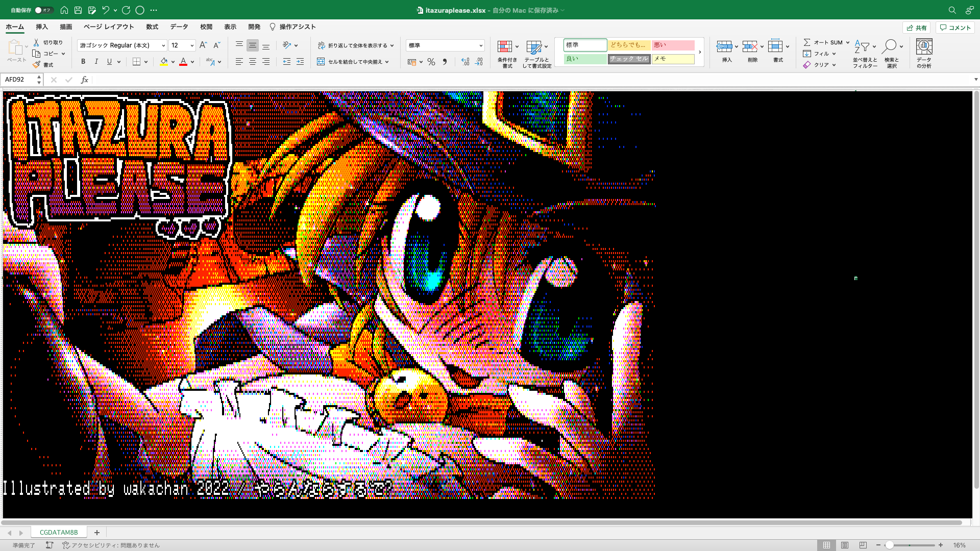Open the Formulas ribbon tab
The image size is (980, 551).
pos(152,27)
